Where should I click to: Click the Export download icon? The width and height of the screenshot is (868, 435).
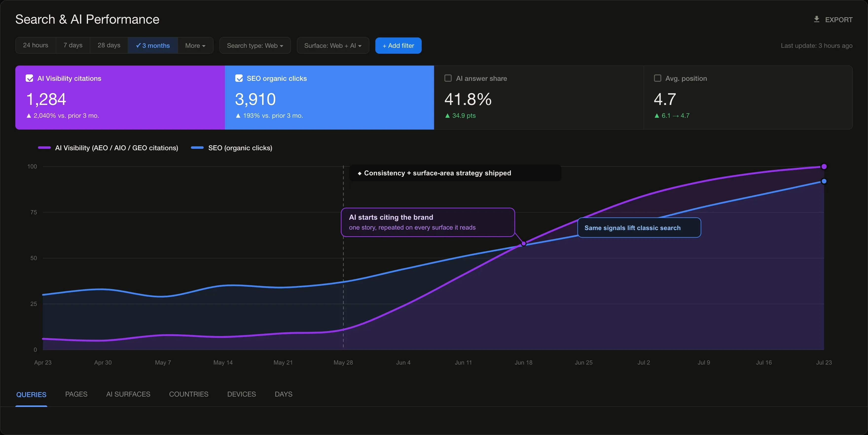(x=816, y=19)
